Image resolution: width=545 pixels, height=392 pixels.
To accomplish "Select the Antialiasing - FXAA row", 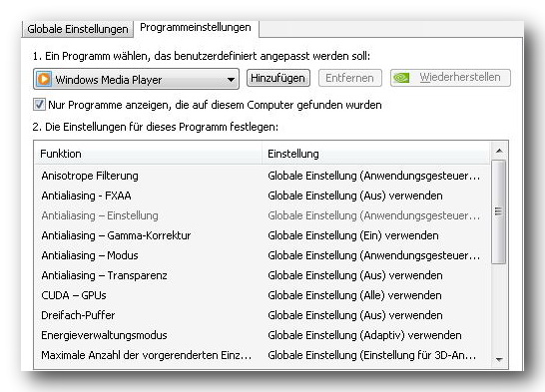I will 263,196.
